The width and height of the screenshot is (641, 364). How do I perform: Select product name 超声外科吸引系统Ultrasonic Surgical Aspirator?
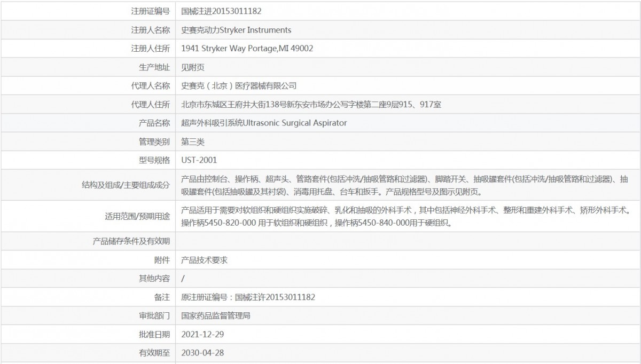tap(264, 123)
